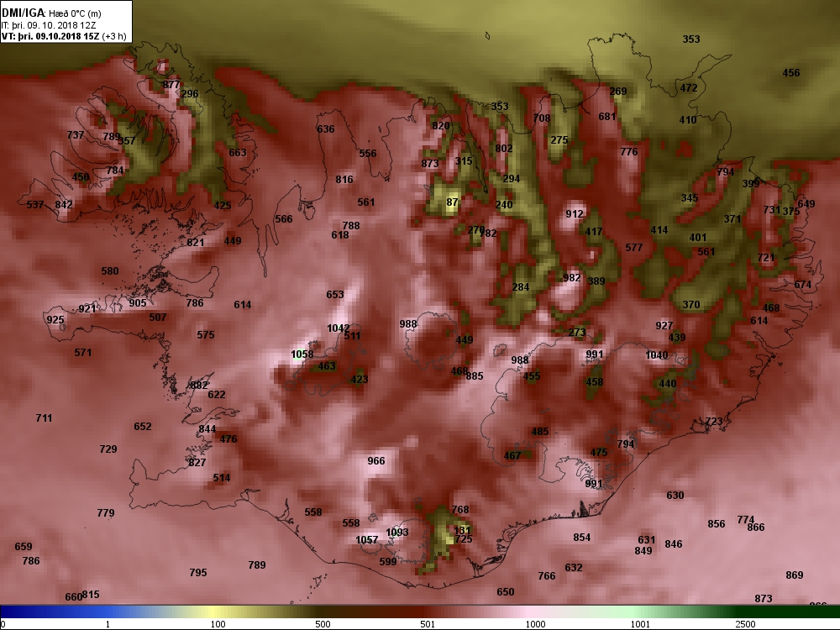Click the '599' value on the map
Screen dimensions: 840x630
[x=388, y=561]
